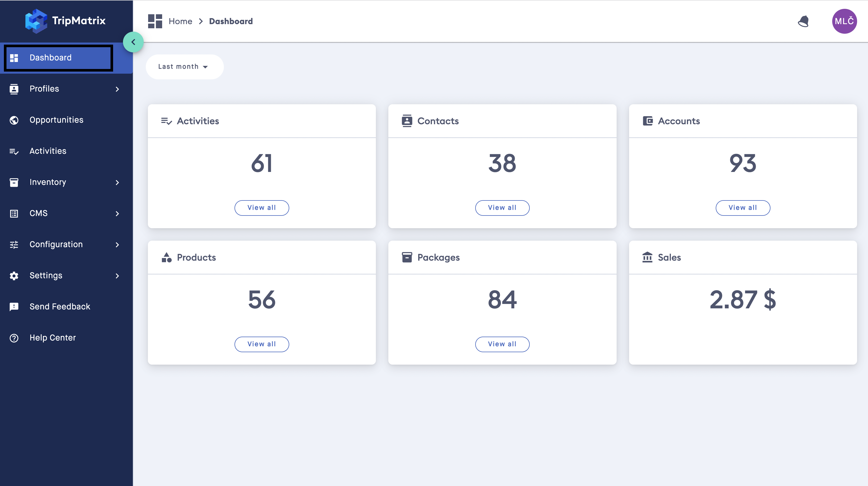Image resolution: width=868 pixels, height=486 pixels.
Task: Click the Inventory icon in sidebar
Action: [x=14, y=182]
